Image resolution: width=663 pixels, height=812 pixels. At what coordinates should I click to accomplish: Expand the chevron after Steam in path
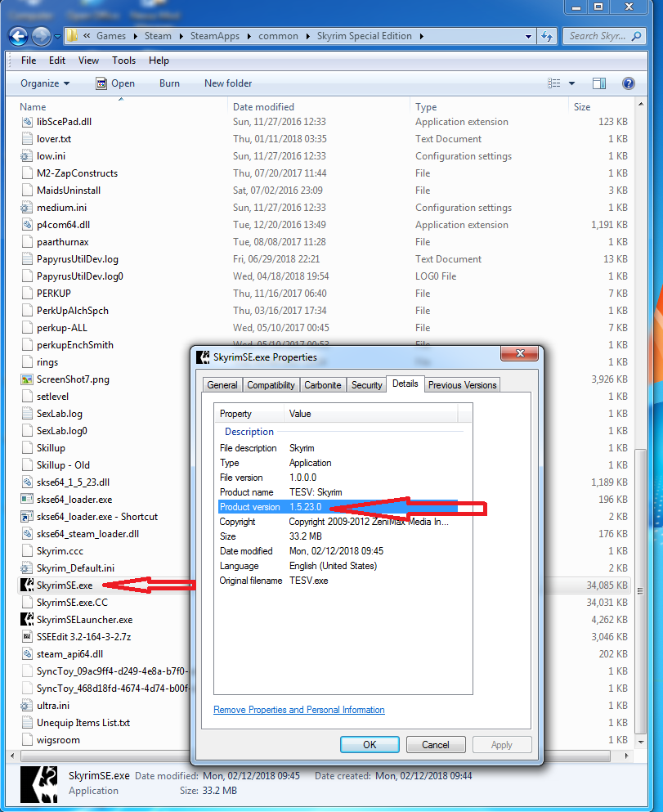click(x=181, y=36)
